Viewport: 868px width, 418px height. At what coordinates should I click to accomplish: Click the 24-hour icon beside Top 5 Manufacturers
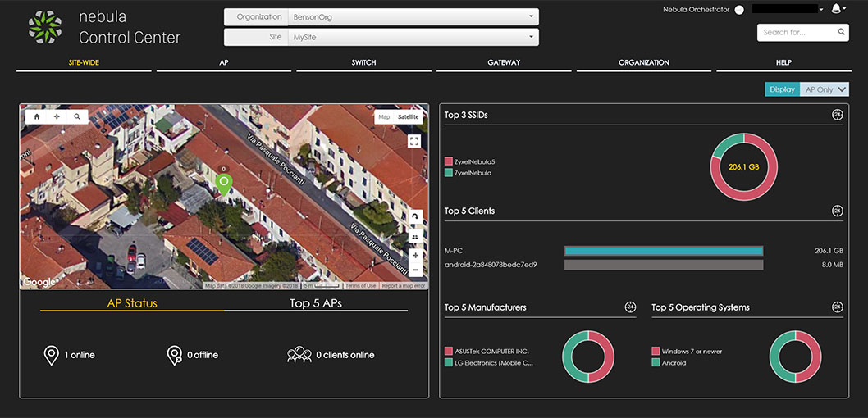630,307
